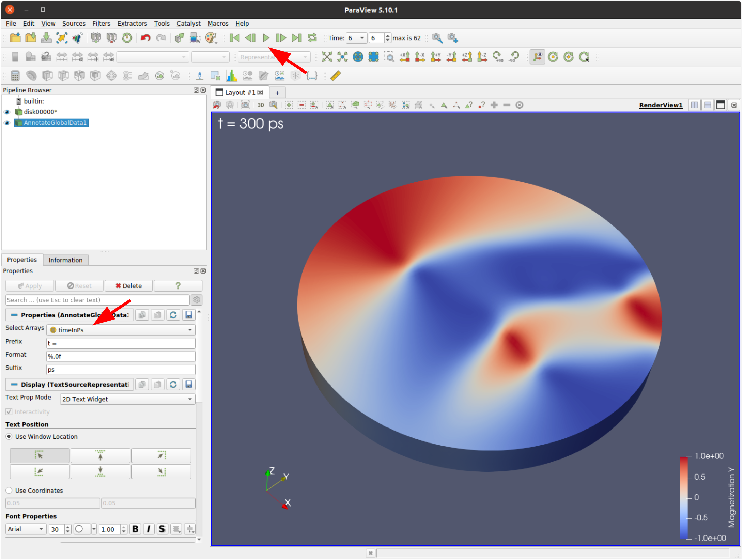
Task: Apply the Contour filter icon
Action: pyautogui.click(x=31, y=76)
